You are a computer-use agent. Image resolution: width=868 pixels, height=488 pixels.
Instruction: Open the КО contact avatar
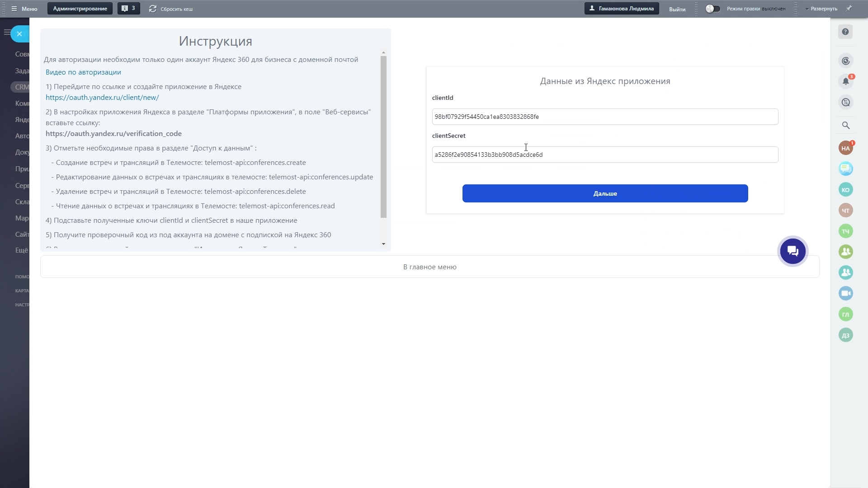click(x=845, y=189)
